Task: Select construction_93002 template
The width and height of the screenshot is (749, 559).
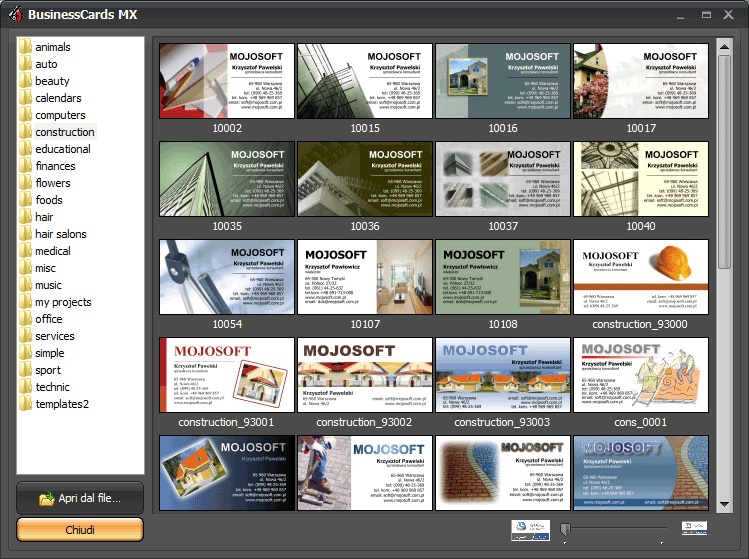Action: point(365,375)
